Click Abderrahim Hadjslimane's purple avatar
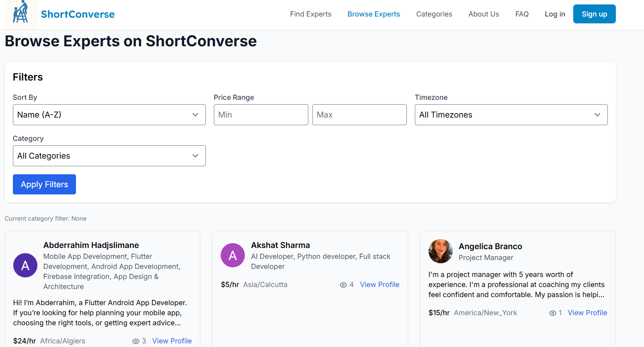This screenshot has width=644, height=347. tap(25, 265)
